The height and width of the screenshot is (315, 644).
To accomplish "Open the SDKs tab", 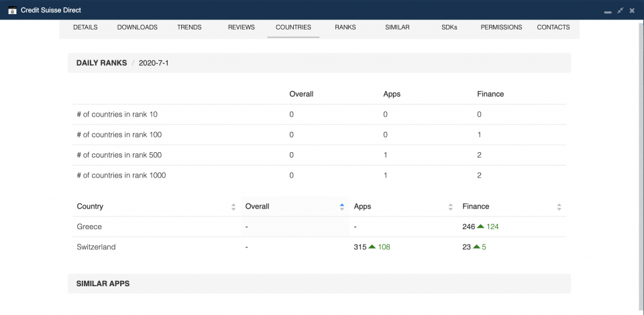I will coord(449,27).
